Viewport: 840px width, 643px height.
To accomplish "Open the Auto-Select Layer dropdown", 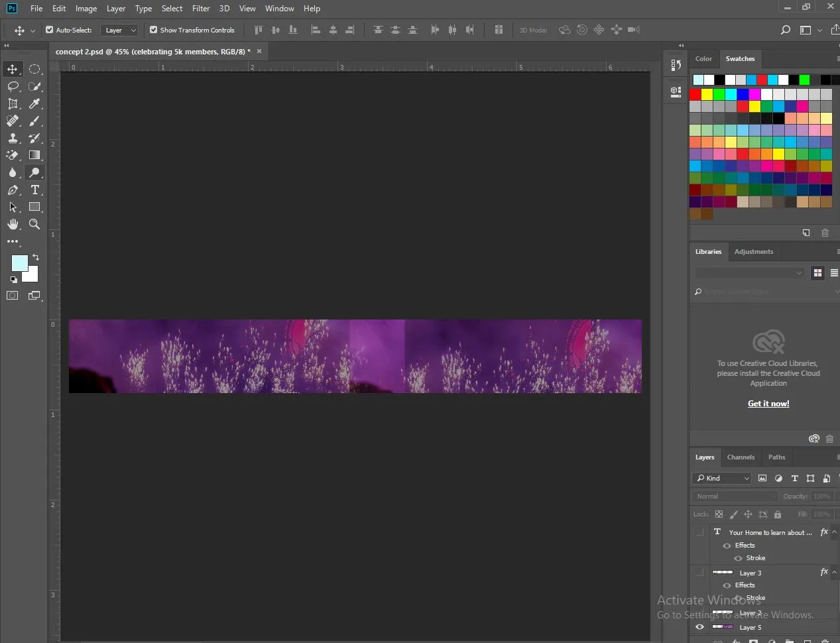I will pyautogui.click(x=121, y=30).
